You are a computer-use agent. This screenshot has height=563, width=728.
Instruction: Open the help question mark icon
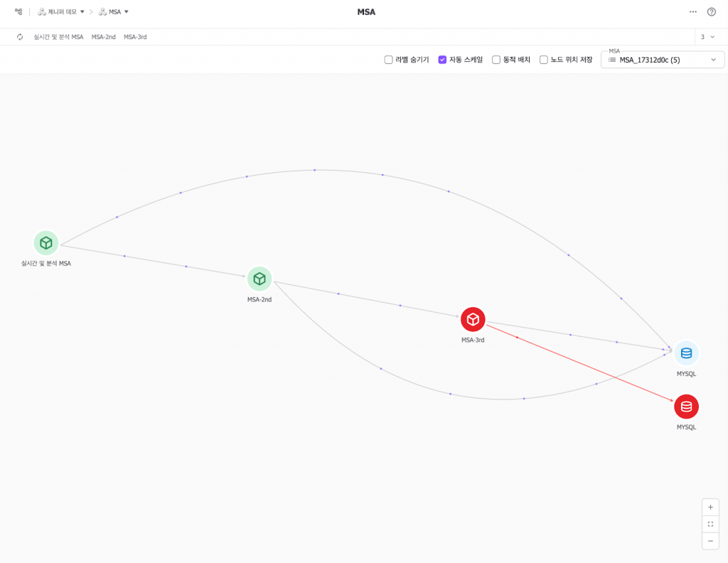tap(711, 12)
